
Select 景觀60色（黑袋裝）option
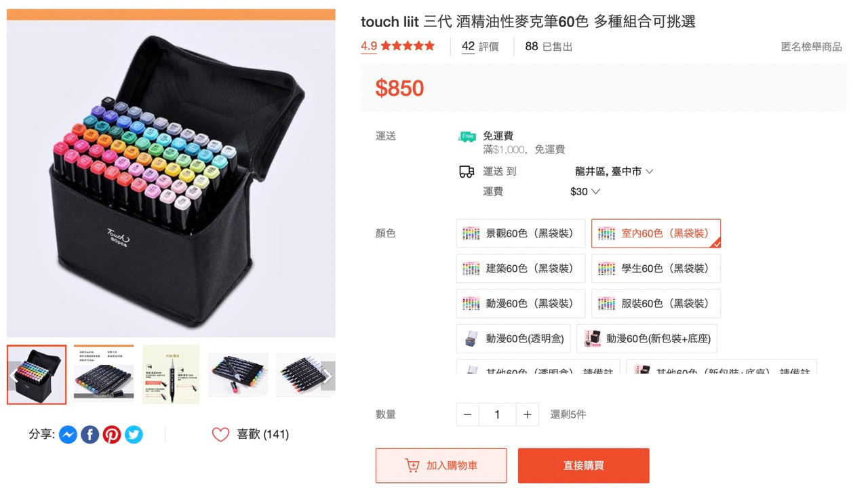tap(520, 233)
